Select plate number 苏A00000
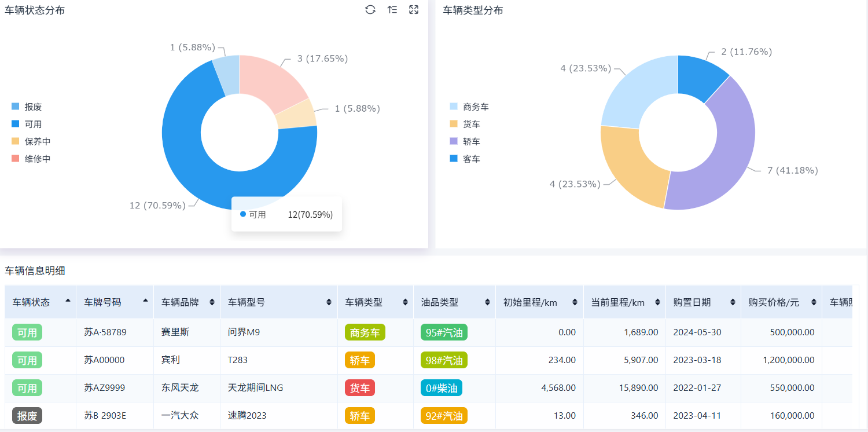The height and width of the screenshot is (432, 868). (104, 360)
